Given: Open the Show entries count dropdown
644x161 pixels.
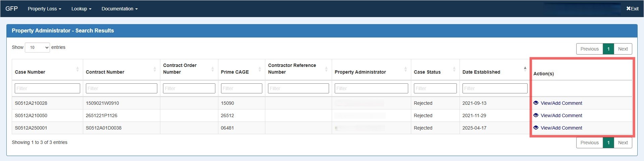Looking at the screenshot, I should [x=37, y=48].
